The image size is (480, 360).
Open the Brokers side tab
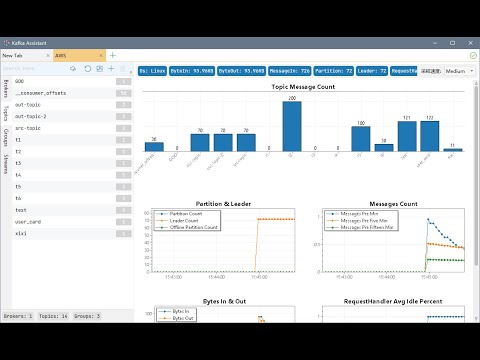pyautogui.click(x=6, y=89)
